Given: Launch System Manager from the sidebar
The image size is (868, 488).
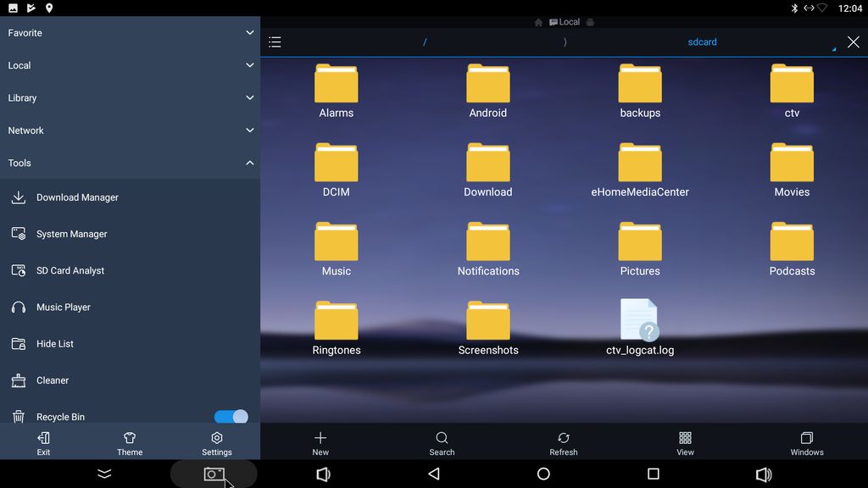Looking at the screenshot, I should 71,234.
